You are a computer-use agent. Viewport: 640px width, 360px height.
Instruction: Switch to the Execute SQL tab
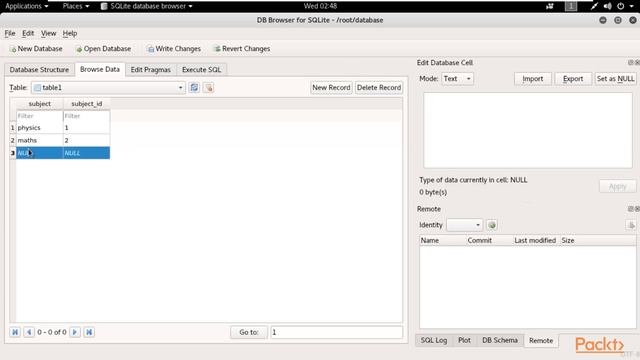tap(201, 70)
